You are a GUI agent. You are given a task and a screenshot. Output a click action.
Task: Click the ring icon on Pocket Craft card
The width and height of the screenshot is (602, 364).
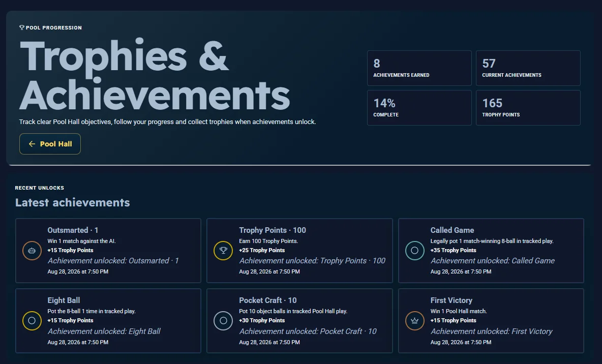pyautogui.click(x=223, y=321)
